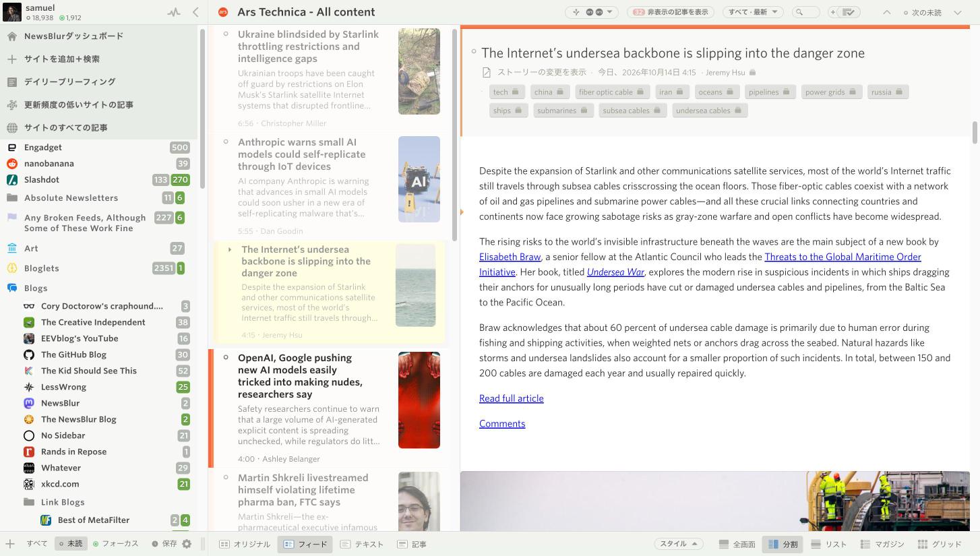Show すべて stories in the sidebar filter
Screen dimensions: 980x556
(x=37, y=544)
